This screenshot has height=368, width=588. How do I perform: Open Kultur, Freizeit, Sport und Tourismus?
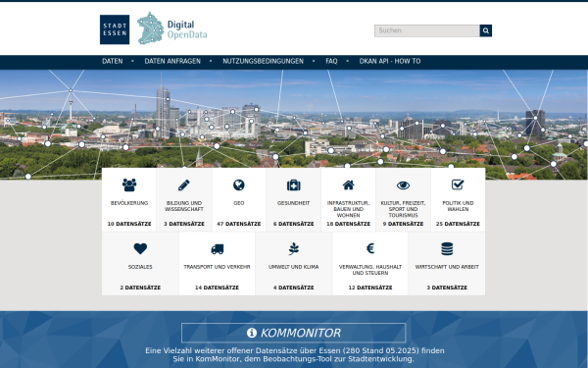pyautogui.click(x=403, y=209)
